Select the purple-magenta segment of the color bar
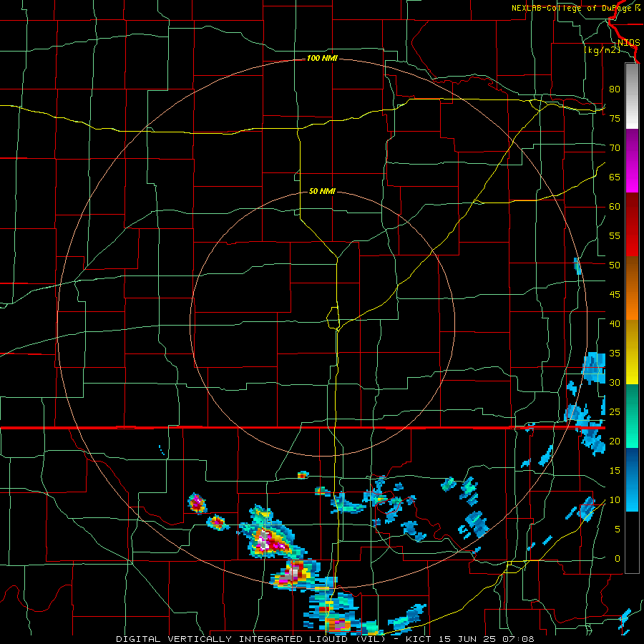The image size is (644, 644). [x=632, y=161]
